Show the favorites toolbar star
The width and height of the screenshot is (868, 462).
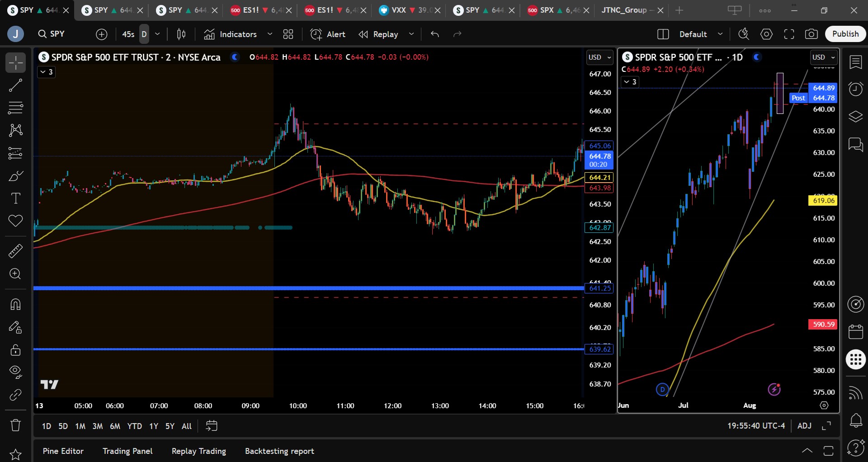(x=15, y=454)
